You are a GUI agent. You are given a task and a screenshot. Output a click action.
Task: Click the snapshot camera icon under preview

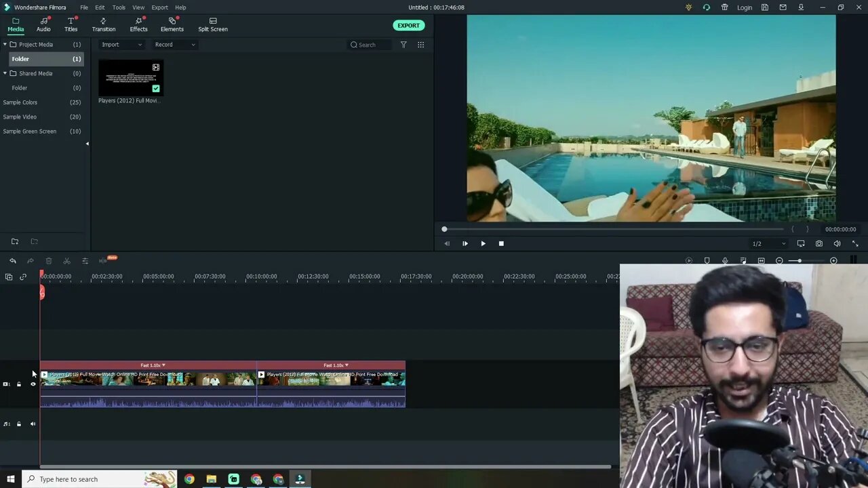point(819,243)
